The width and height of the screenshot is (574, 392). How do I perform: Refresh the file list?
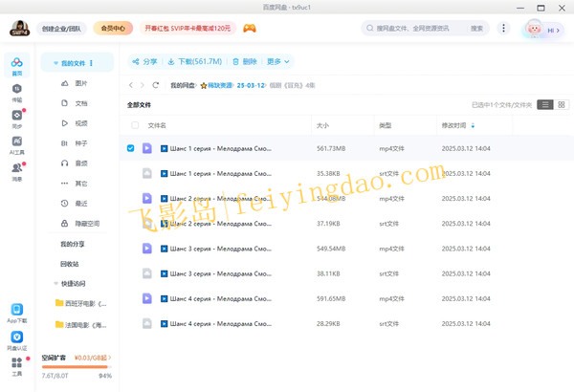[x=156, y=85]
